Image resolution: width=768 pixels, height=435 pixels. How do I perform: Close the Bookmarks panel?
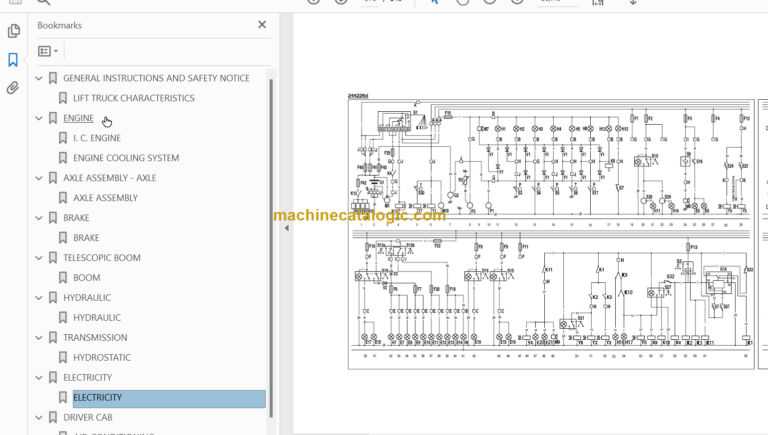(x=262, y=25)
